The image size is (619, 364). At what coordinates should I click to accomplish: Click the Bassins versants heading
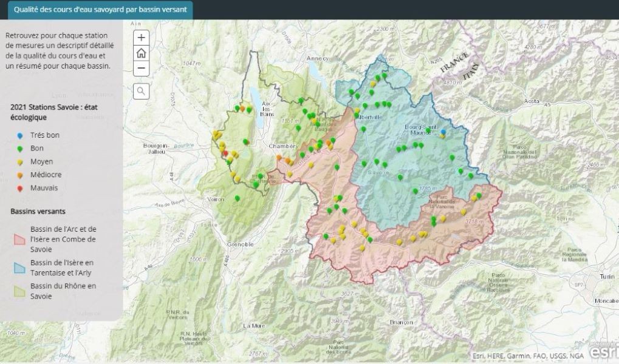tap(38, 211)
